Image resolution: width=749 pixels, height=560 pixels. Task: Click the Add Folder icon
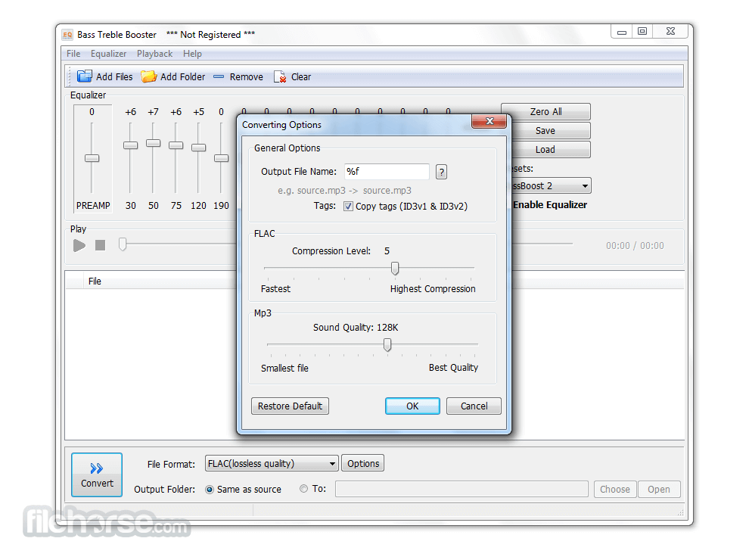point(148,76)
